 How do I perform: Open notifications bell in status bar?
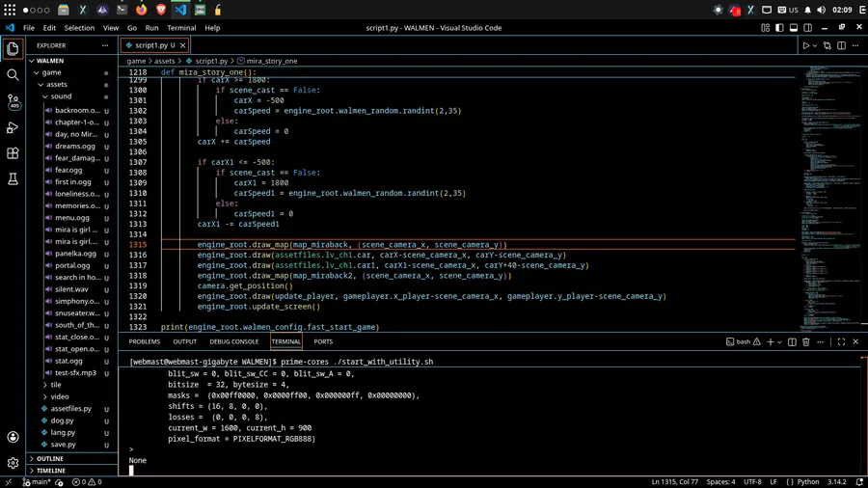pyautogui.click(x=859, y=482)
